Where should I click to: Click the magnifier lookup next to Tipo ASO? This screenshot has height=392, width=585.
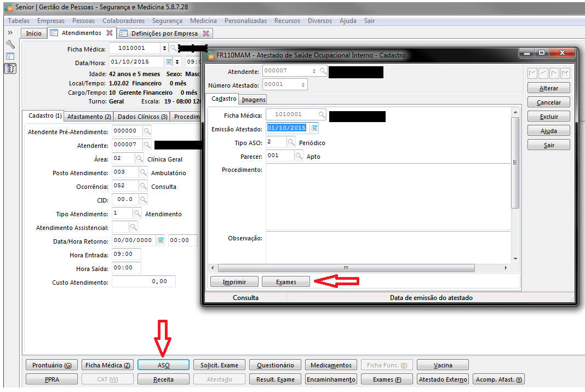point(291,142)
